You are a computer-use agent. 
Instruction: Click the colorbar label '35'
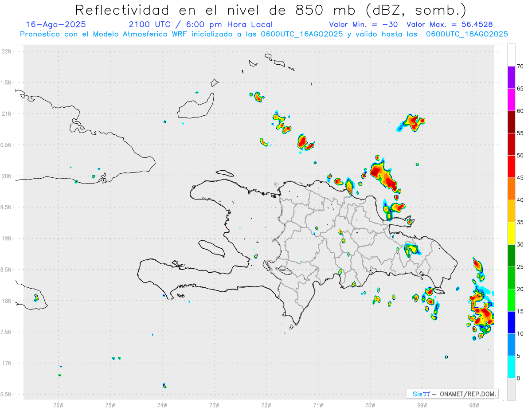(x=520, y=222)
